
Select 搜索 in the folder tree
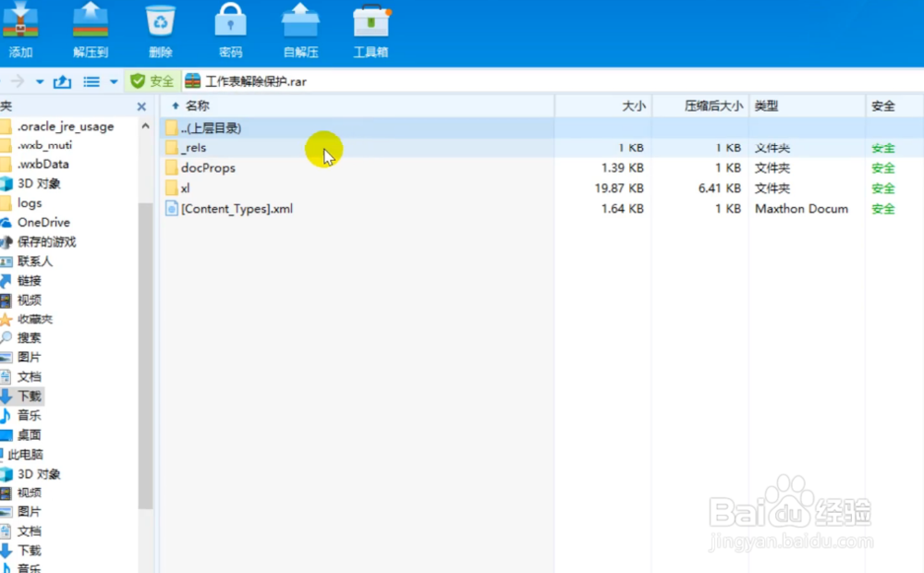29,337
